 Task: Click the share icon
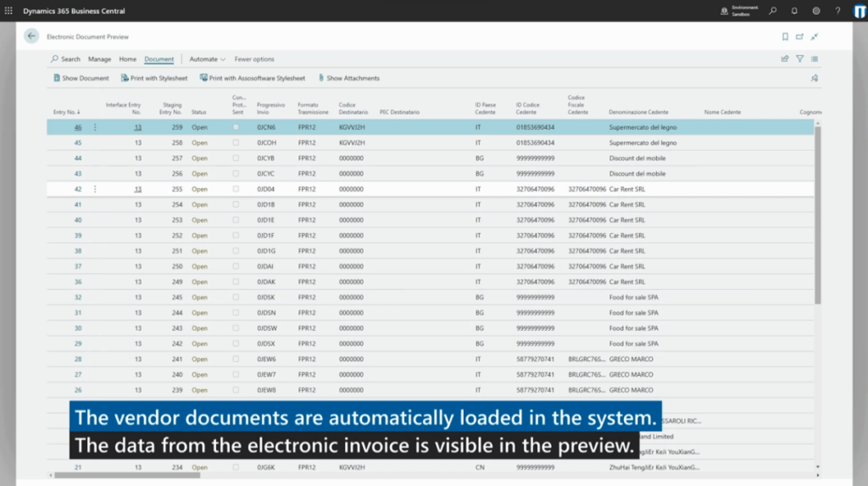click(785, 59)
